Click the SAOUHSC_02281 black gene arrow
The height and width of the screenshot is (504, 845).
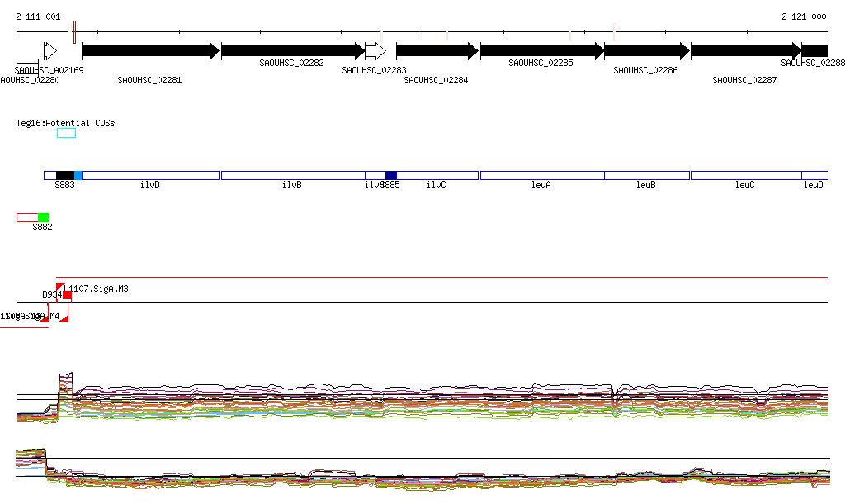click(151, 51)
